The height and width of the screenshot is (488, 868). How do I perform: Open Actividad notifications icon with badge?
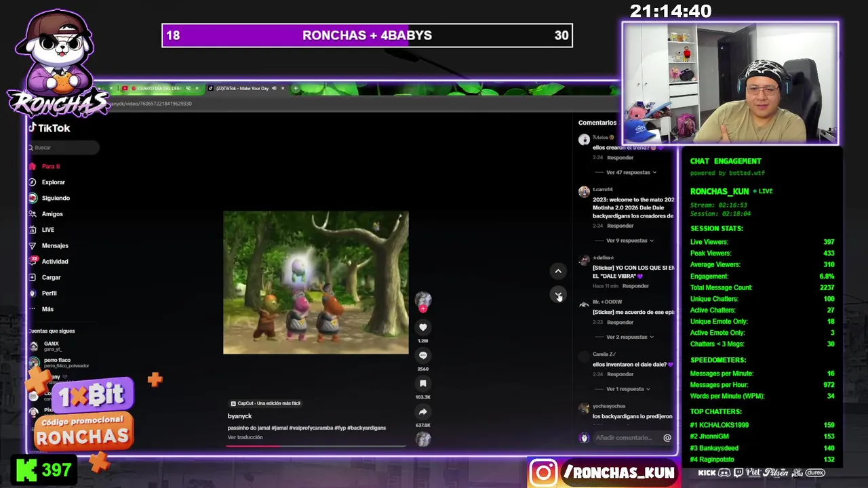pyautogui.click(x=32, y=262)
